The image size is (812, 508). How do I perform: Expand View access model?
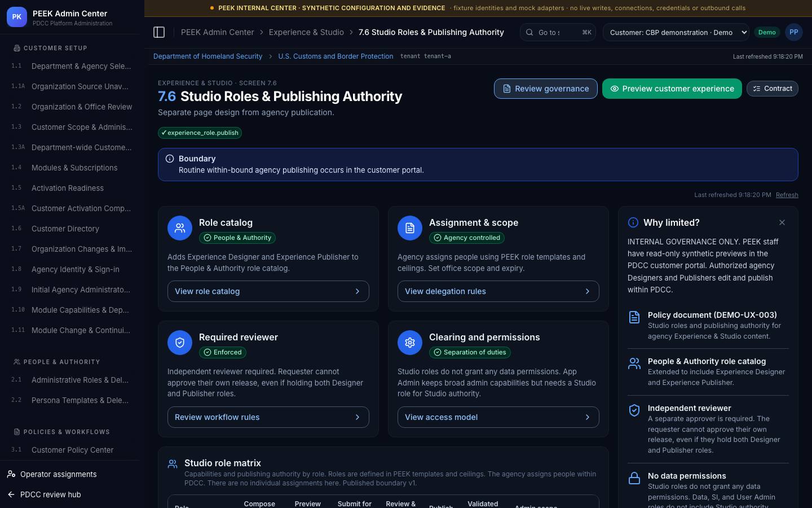pyautogui.click(x=498, y=417)
